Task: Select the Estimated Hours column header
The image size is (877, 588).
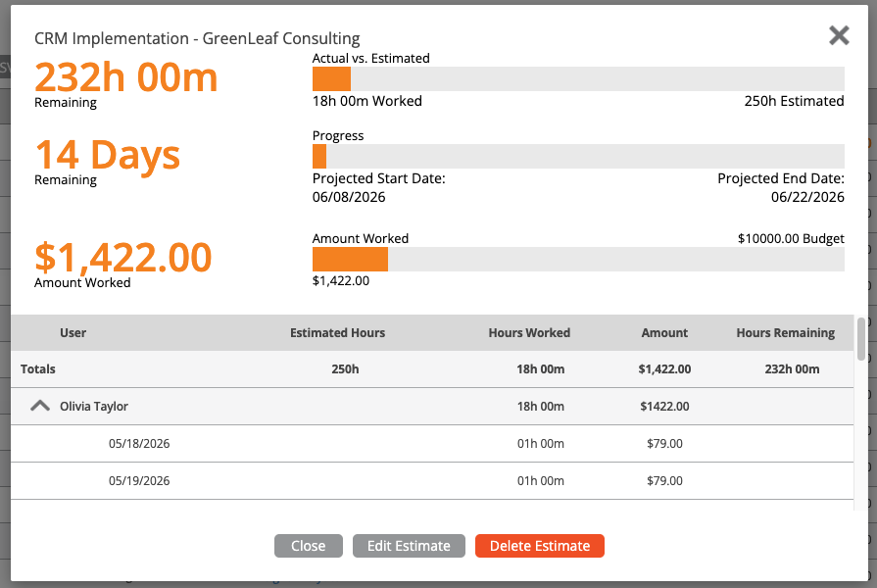Action: tap(337, 333)
